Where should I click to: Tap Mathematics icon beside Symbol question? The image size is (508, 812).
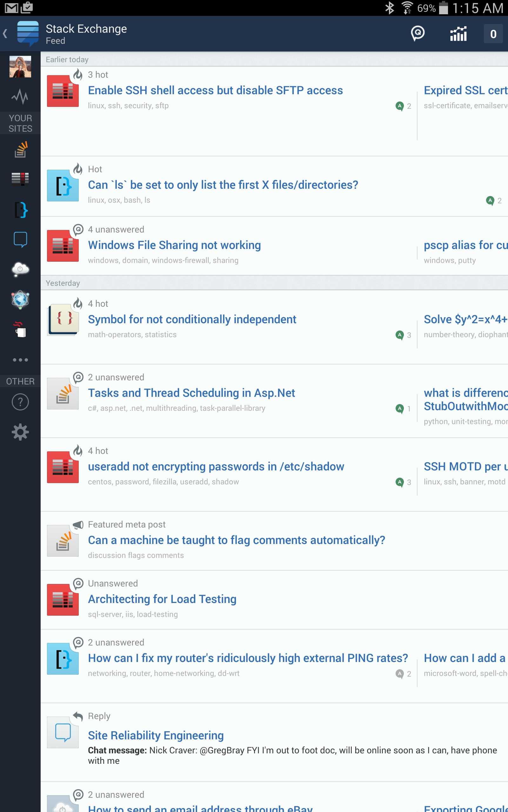63,320
